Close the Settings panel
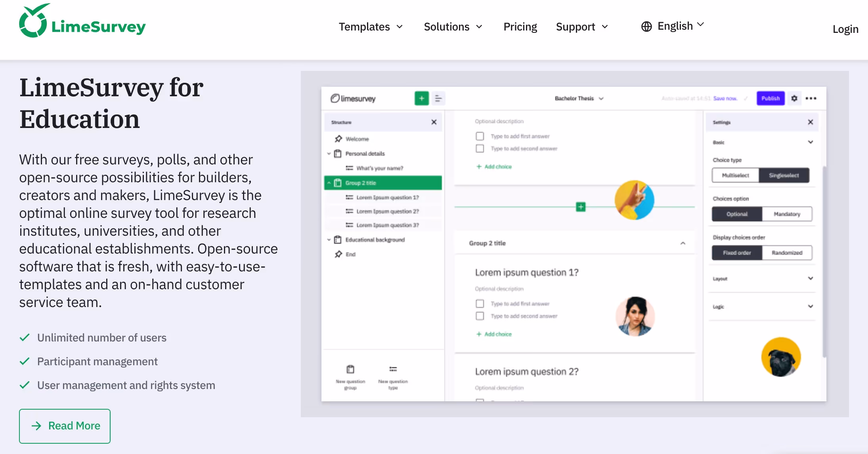 (811, 122)
